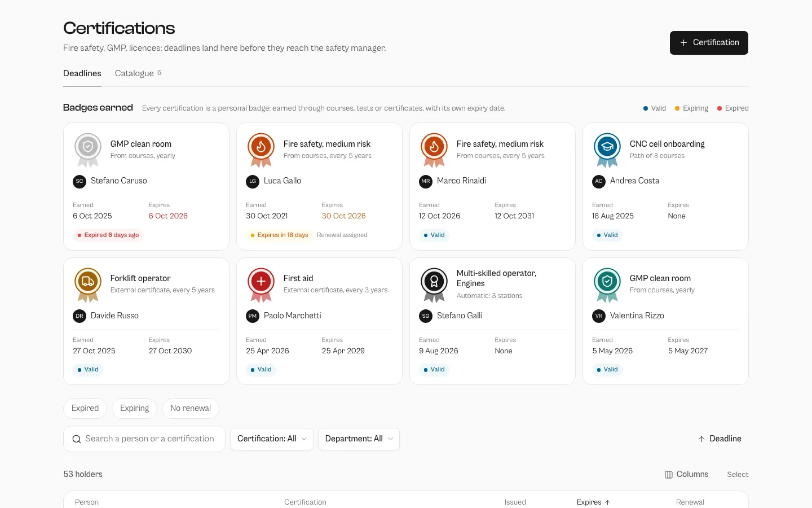Open the Certification: All dropdown
Image resolution: width=812 pixels, height=508 pixels.
pyautogui.click(x=272, y=439)
